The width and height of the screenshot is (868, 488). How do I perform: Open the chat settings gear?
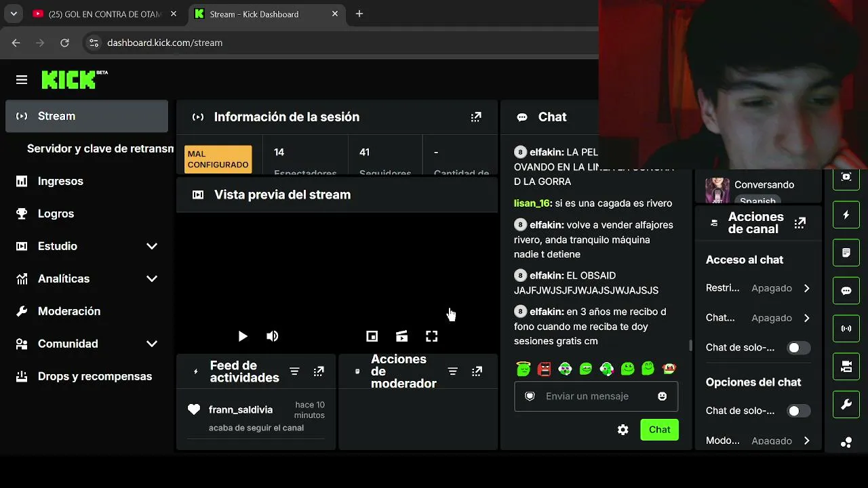tap(623, 430)
